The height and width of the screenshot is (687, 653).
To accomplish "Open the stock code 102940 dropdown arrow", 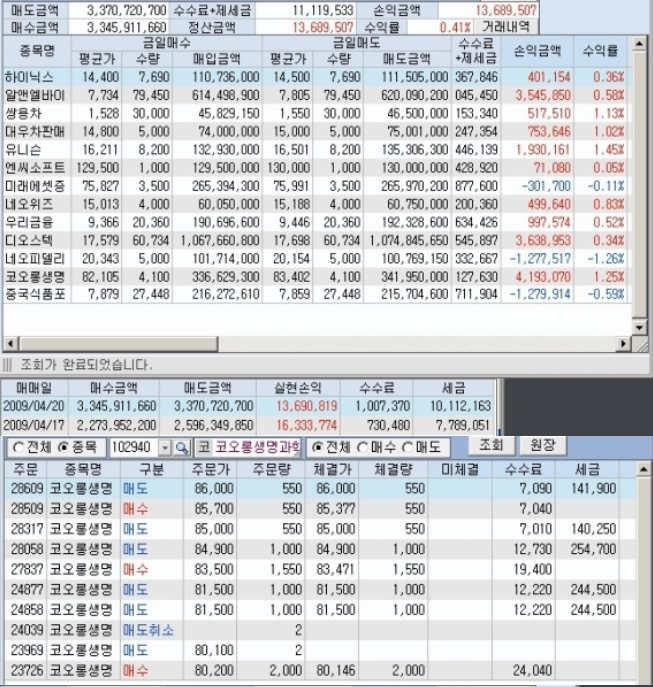I will click(x=165, y=448).
